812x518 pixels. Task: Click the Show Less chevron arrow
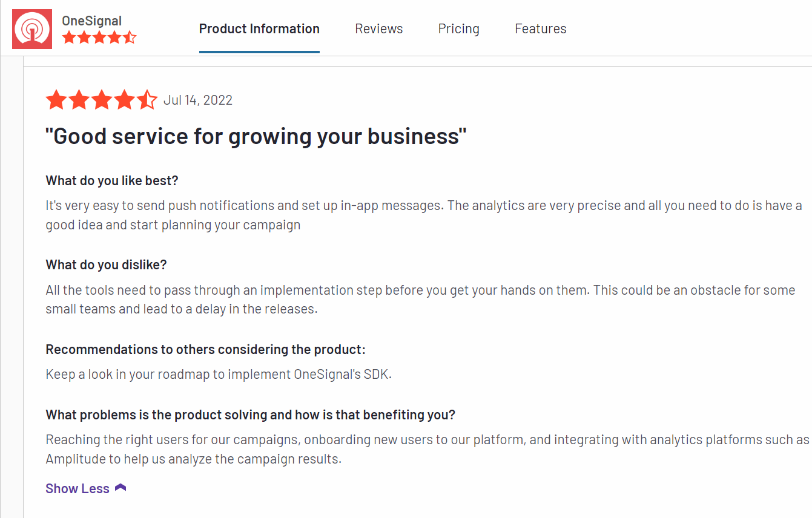click(x=120, y=488)
